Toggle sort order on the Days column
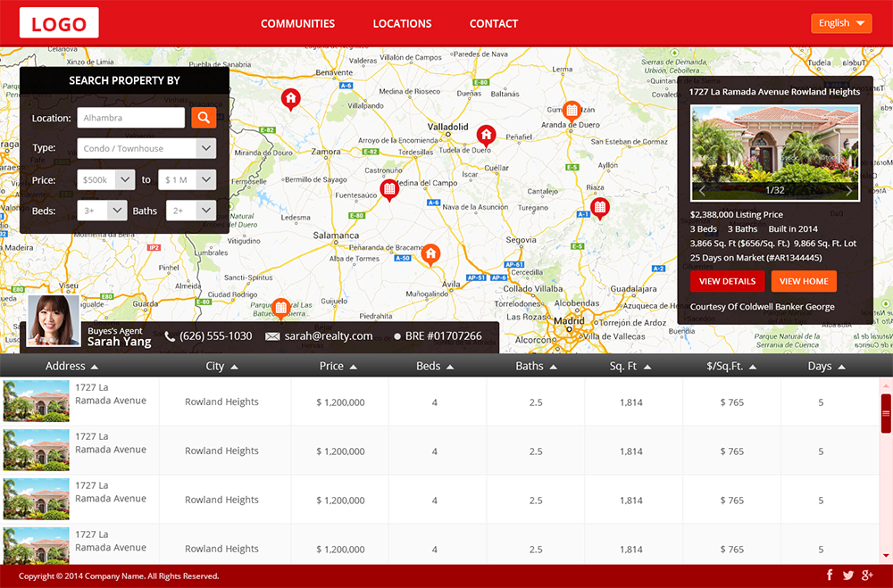This screenshot has width=893, height=588. point(825,366)
